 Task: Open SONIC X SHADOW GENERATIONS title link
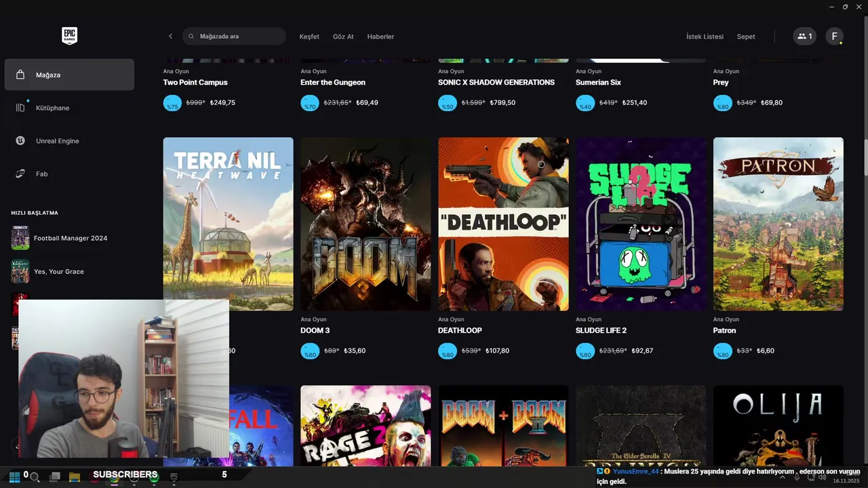[496, 83]
